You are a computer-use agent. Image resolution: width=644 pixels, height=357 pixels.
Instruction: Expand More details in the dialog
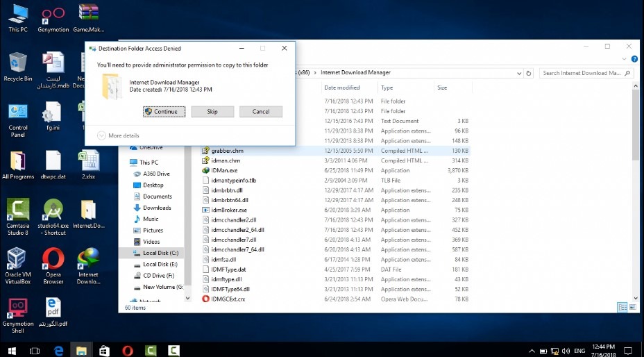click(x=119, y=135)
